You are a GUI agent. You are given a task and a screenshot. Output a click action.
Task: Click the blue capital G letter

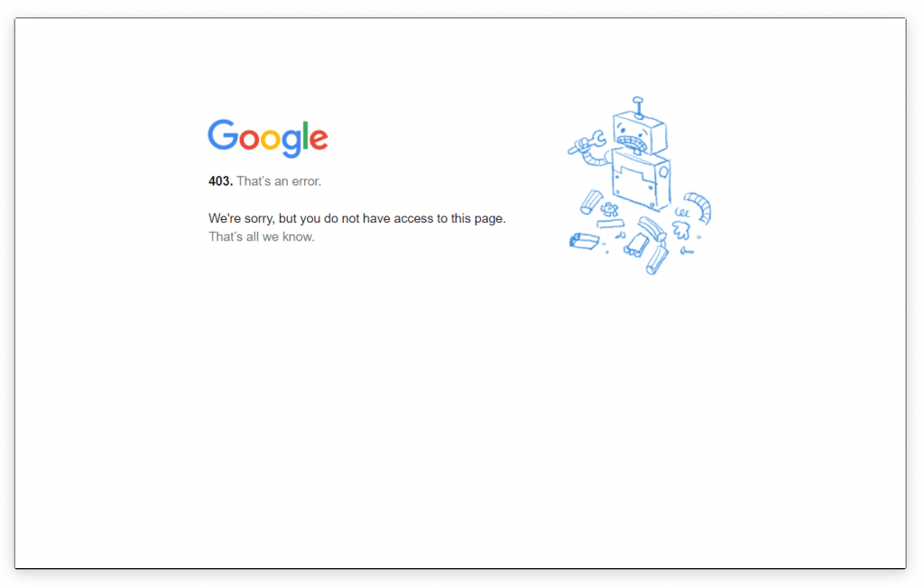(x=223, y=135)
